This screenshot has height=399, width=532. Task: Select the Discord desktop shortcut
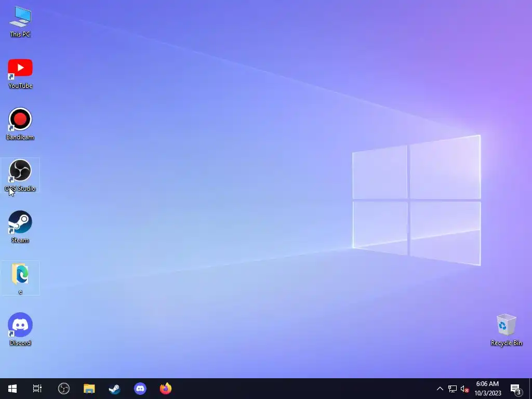[20, 329]
